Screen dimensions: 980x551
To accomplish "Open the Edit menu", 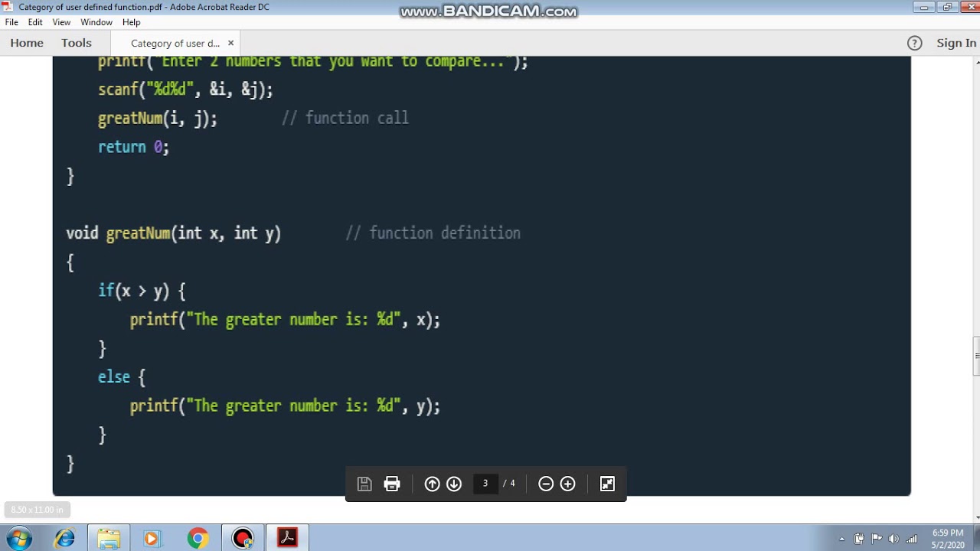I will [35, 22].
